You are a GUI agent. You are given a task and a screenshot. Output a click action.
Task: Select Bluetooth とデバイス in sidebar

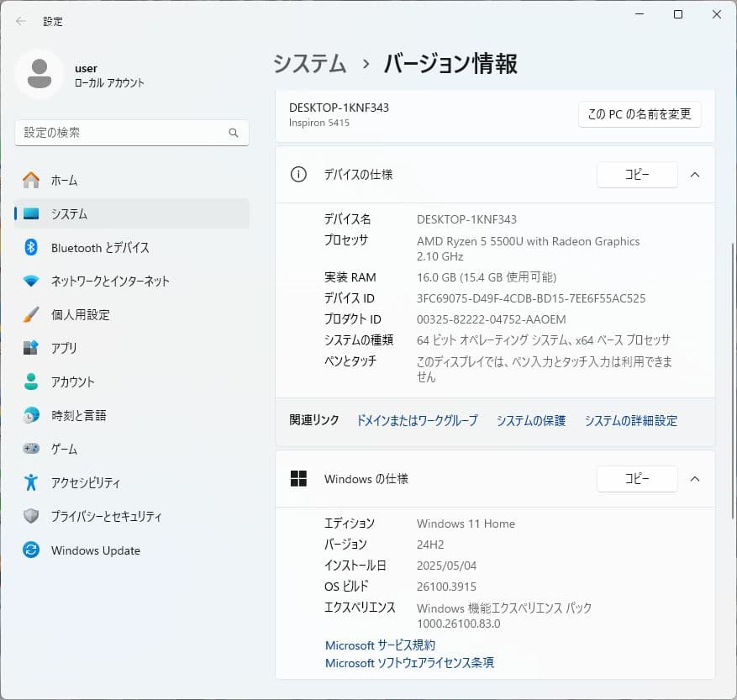coord(132,247)
